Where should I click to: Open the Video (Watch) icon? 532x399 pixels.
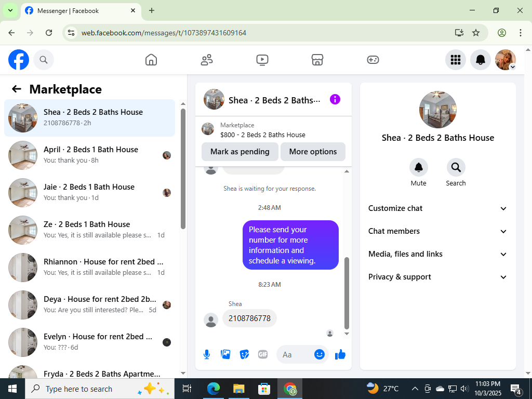coord(262,60)
